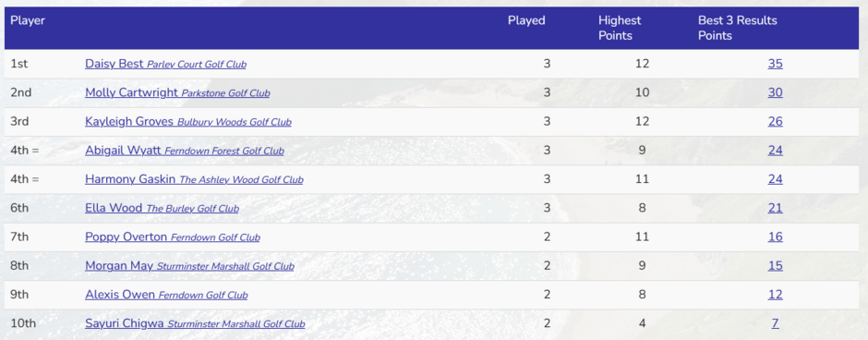View Sayuri Chigwa's 7 points breakdown

775,322
